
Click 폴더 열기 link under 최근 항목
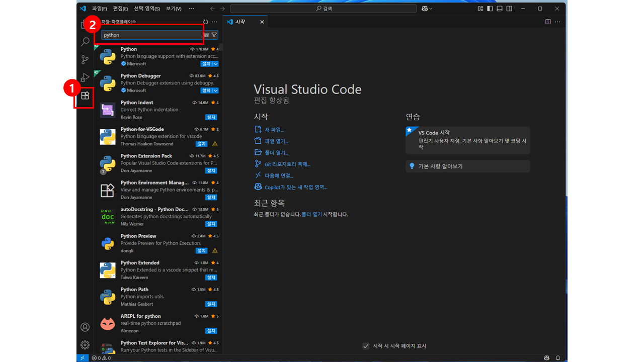pyautogui.click(x=312, y=214)
